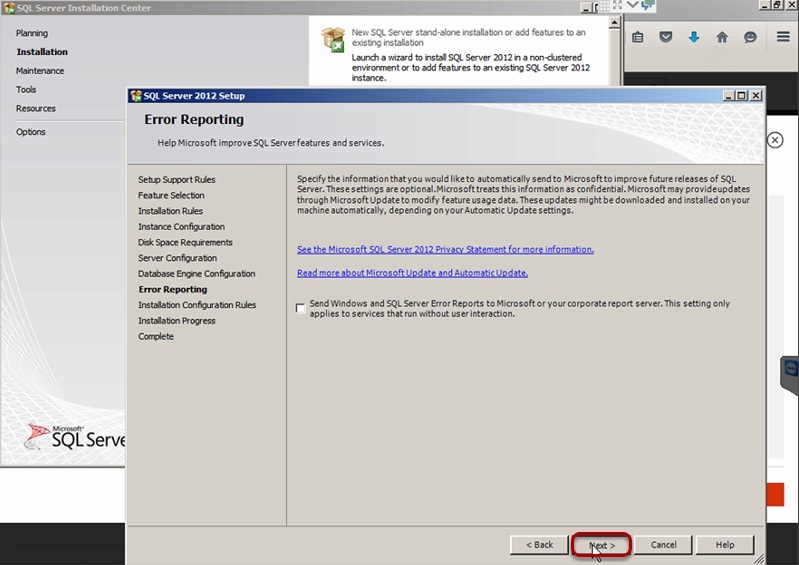Click the Installation Rules step
The height and width of the screenshot is (565, 799).
(170, 211)
